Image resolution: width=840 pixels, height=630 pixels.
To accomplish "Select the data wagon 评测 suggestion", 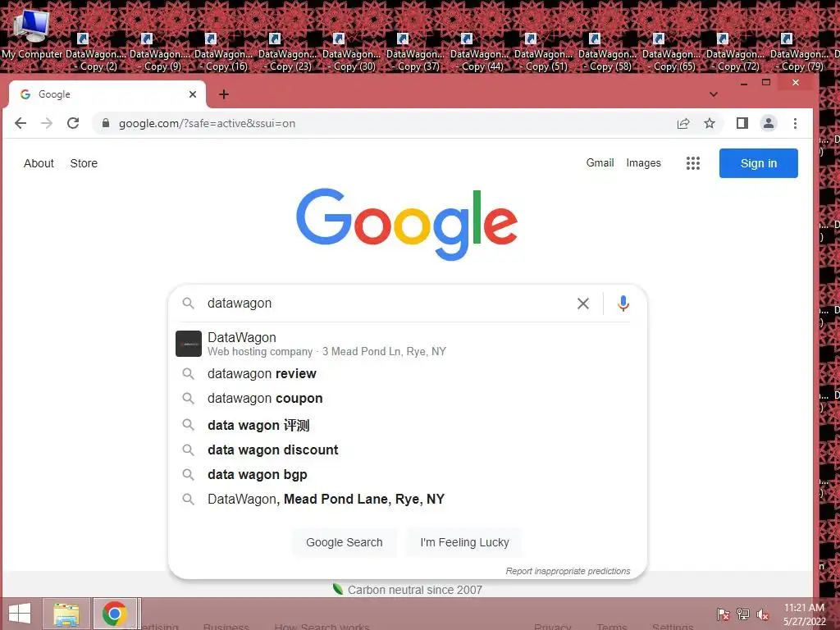I will (x=407, y=426).
